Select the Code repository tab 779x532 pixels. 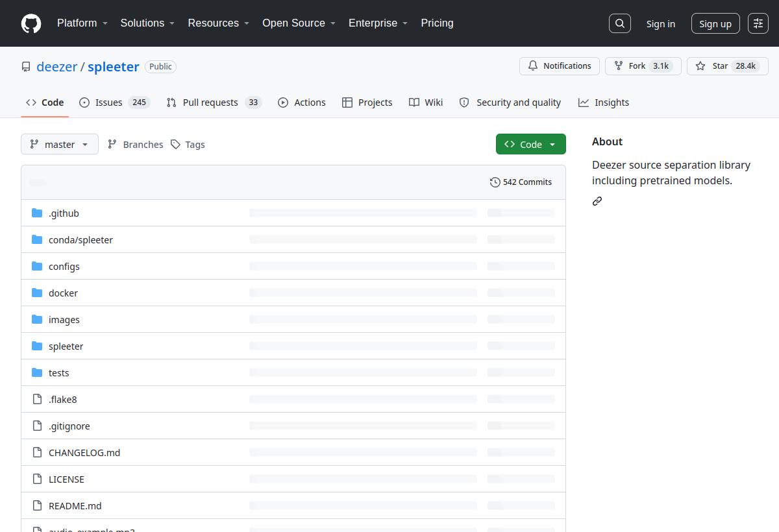[x=45, y=103]
